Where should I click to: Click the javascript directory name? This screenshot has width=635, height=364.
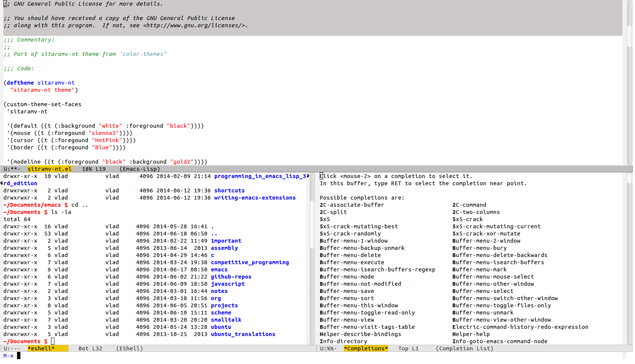(x=228, y=284)
